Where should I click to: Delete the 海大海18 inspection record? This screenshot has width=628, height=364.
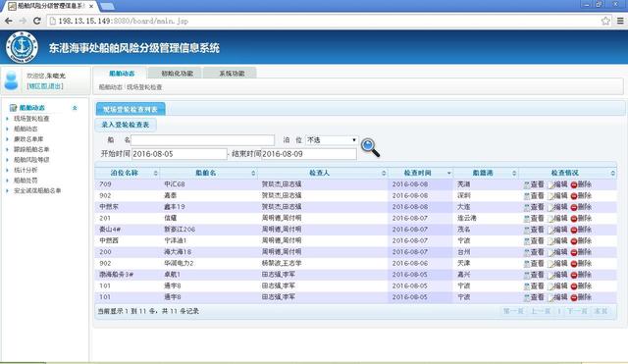(581, 252)
